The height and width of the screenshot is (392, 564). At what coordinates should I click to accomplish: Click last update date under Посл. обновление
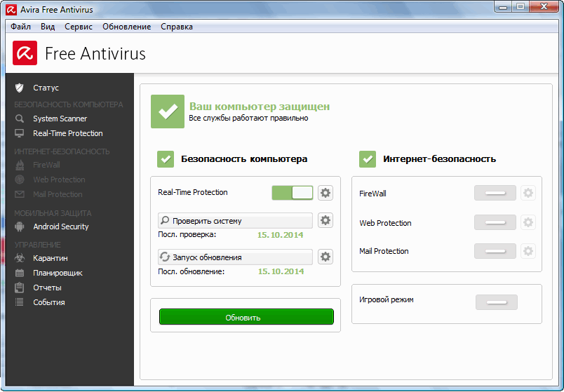click(281, 271)
